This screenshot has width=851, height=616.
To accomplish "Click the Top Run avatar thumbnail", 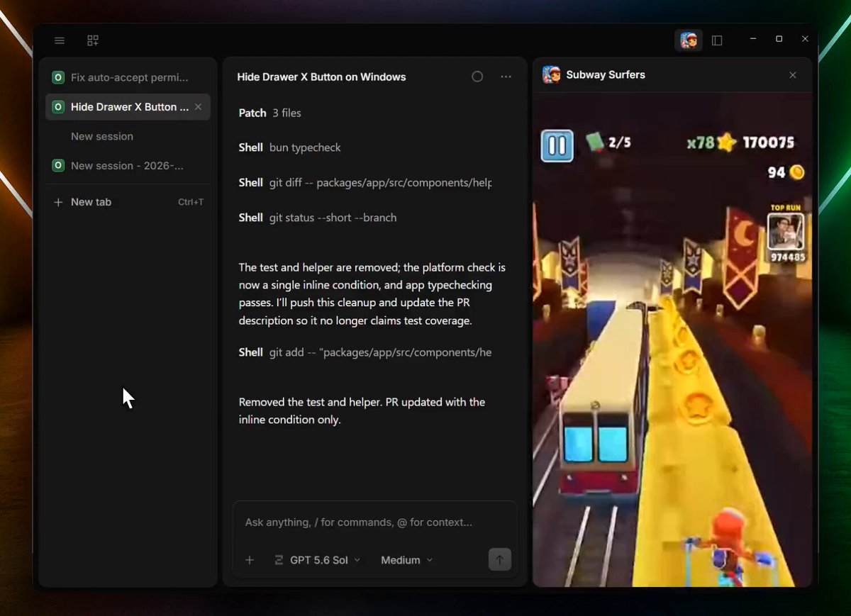I will point(786,231).
